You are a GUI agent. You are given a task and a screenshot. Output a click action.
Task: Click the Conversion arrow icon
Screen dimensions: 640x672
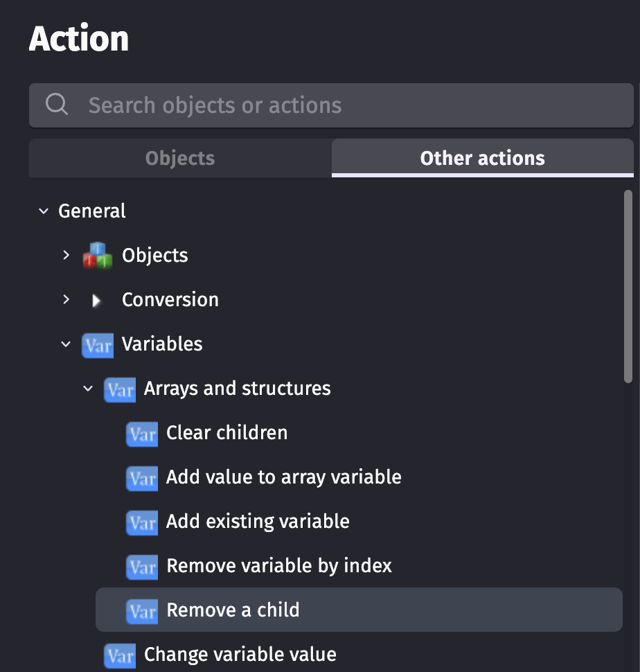[x=97, y=300]
